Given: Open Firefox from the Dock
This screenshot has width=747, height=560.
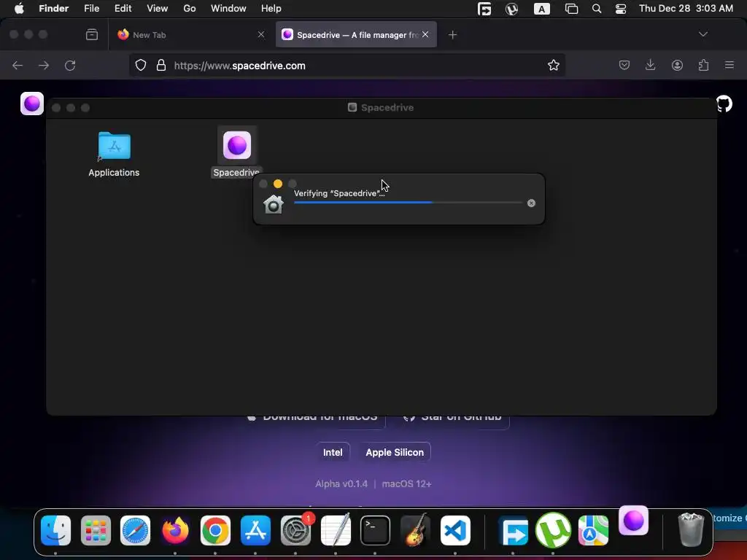Looking at the screenshot, I should 175,530.
